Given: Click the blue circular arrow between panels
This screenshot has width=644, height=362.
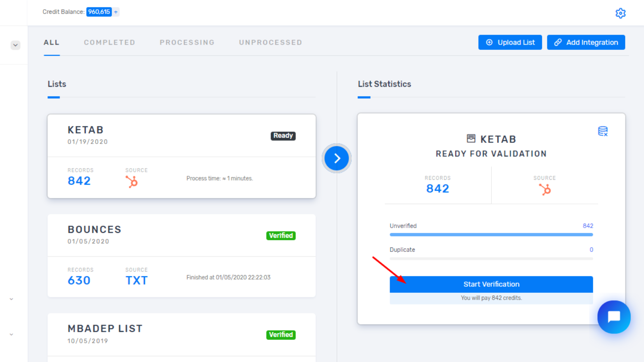Looking at the screenshot, I should click(336, 158).
